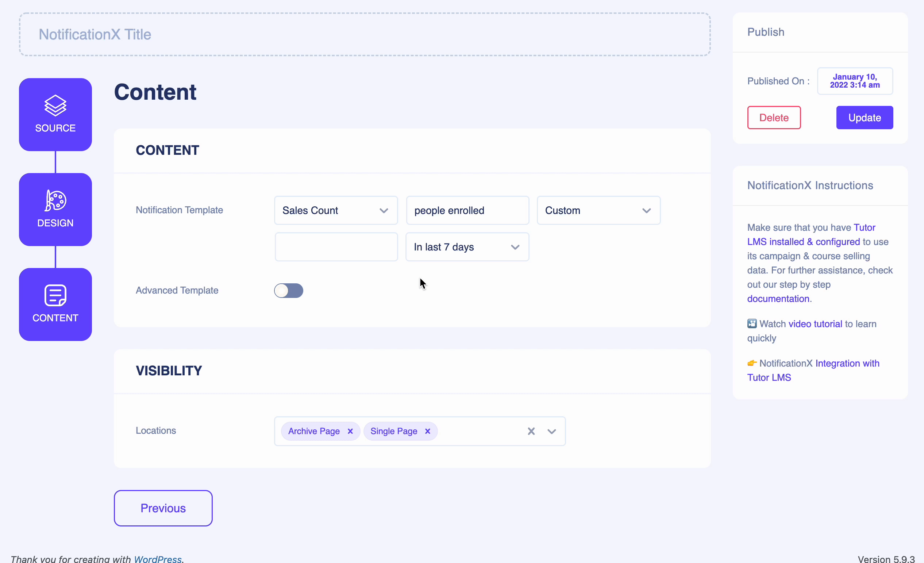Click the document icon on CONTENT panel
The width and height of the screenshot is (924, 563).
pyautogui.click(x=55, y=296)
